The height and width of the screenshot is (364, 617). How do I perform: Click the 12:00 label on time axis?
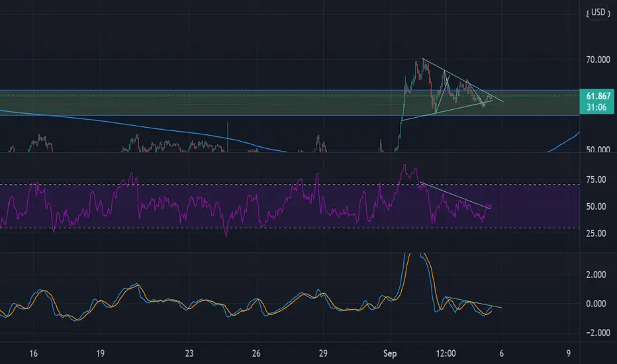[446, 353]
